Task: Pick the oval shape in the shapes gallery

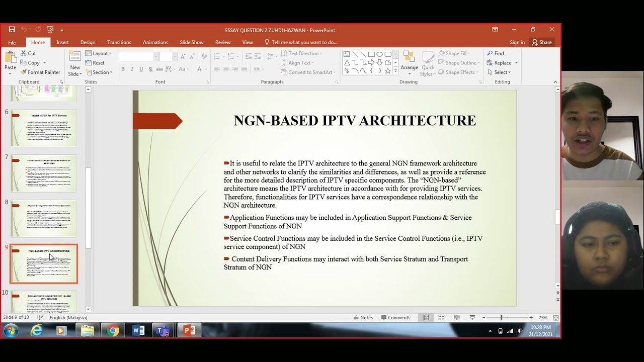Action: (x=379, y=54)
